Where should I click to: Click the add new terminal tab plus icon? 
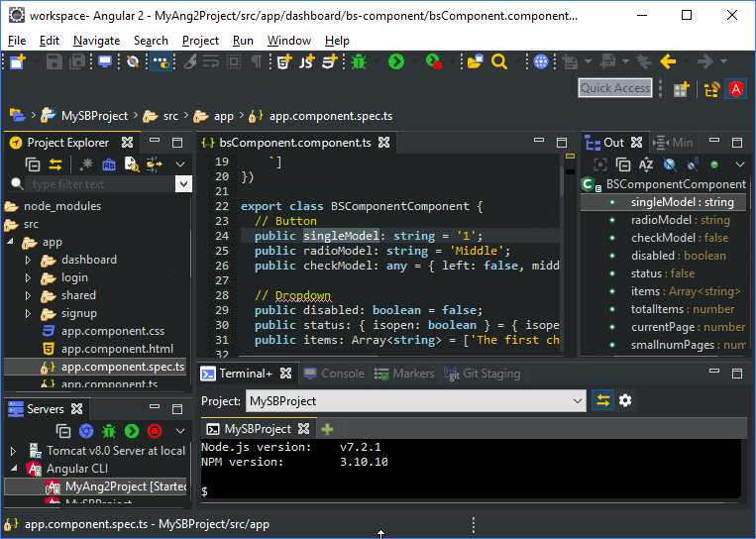[x=327, y=429]
